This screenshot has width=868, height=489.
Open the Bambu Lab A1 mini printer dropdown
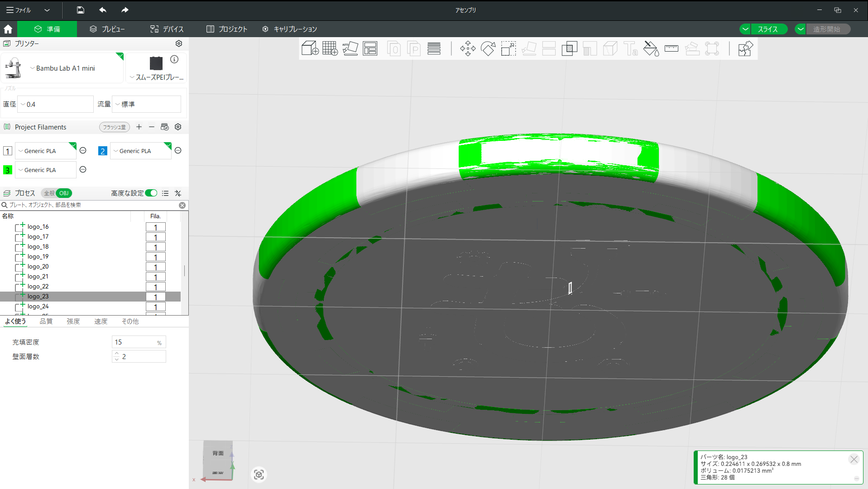62,68
